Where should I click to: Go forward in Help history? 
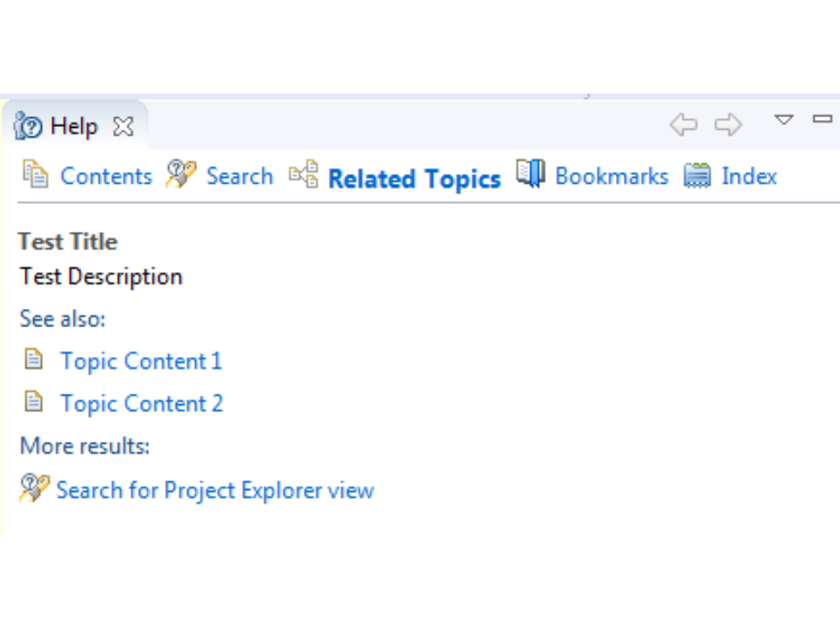click(728, 125)
